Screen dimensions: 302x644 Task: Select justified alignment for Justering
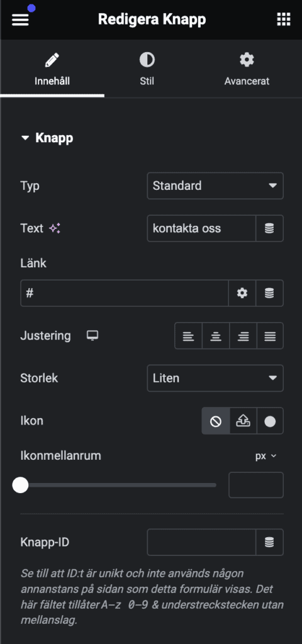(270, 336)
